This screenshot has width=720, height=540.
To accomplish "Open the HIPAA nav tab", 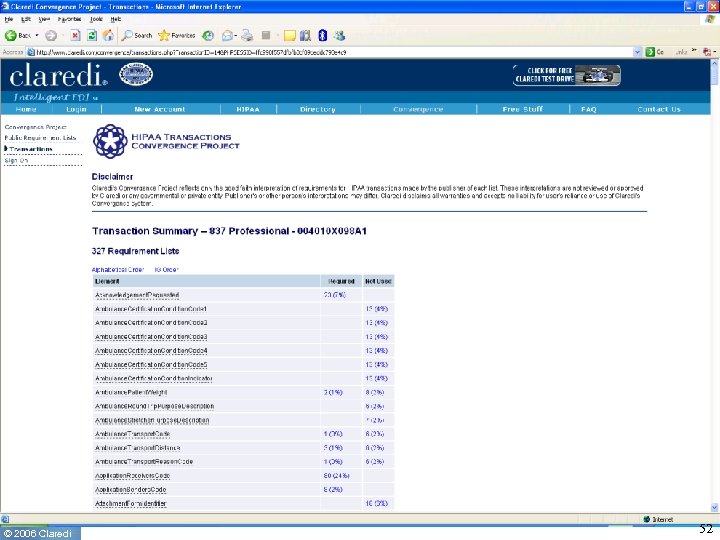I will (x=248, y=109).
